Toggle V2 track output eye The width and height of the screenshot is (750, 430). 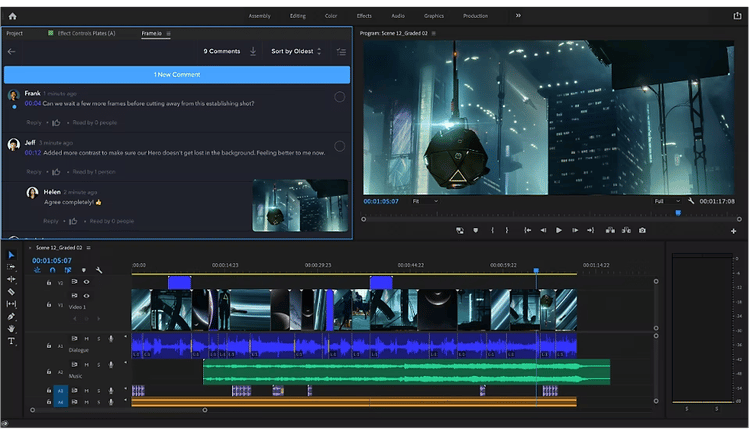(87, 282)
